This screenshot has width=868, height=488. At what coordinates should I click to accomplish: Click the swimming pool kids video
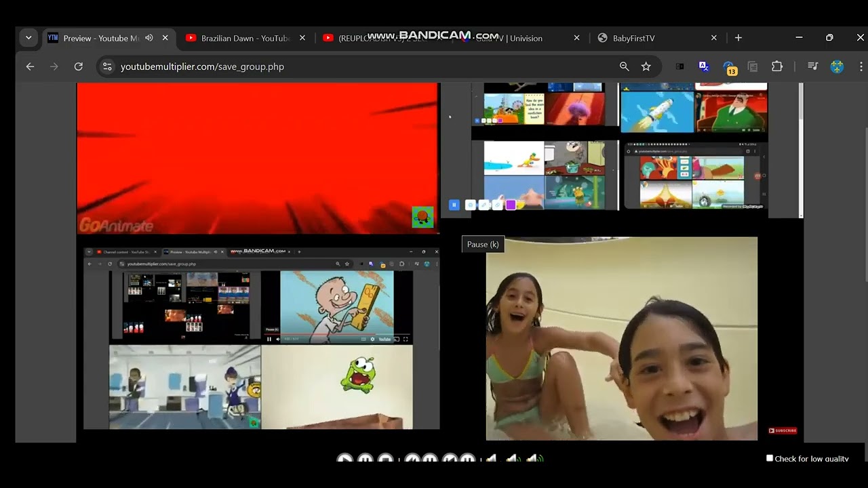[x=622, y=338]
